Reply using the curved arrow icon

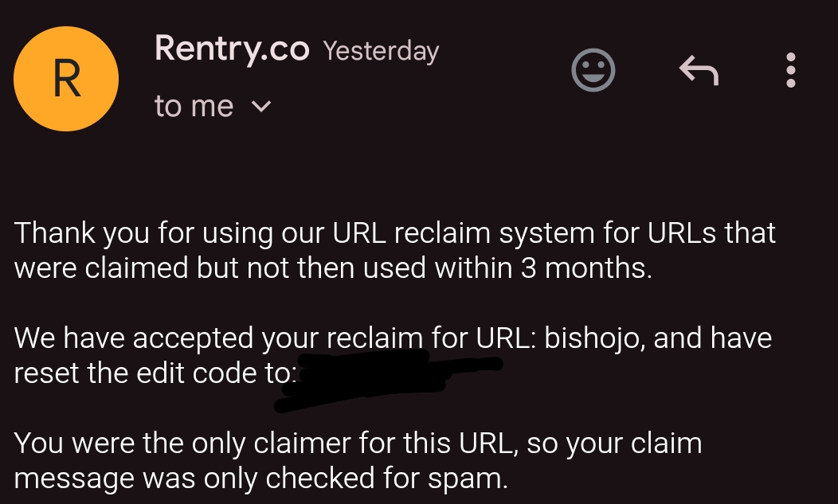point(699,70)
